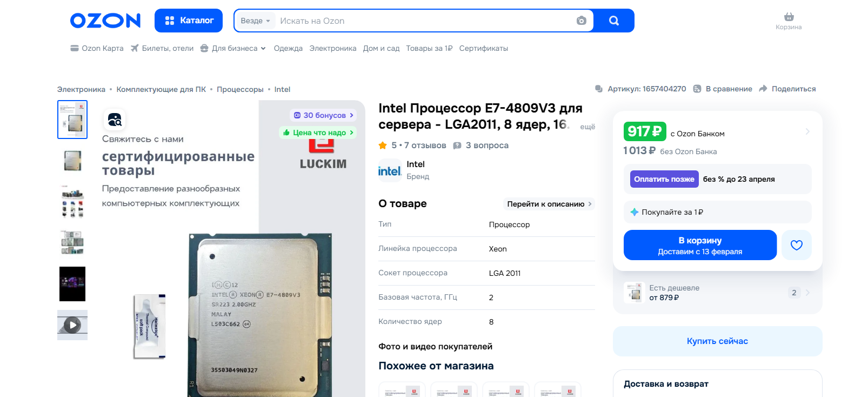Go to Комплектующие для ПК breadcrumb
Screen dimensions: 868x397
point(161,89)
